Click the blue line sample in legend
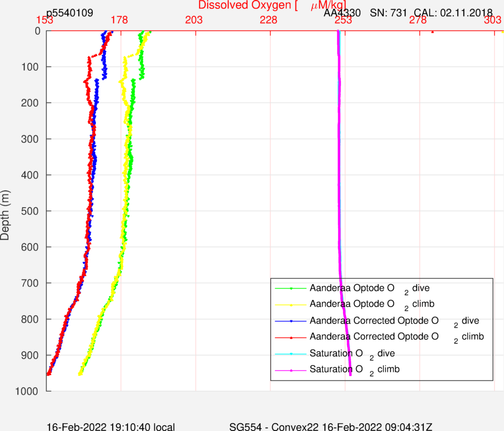Image resolution: width=504 pixels, height=431 pixels. click(291, 321)
